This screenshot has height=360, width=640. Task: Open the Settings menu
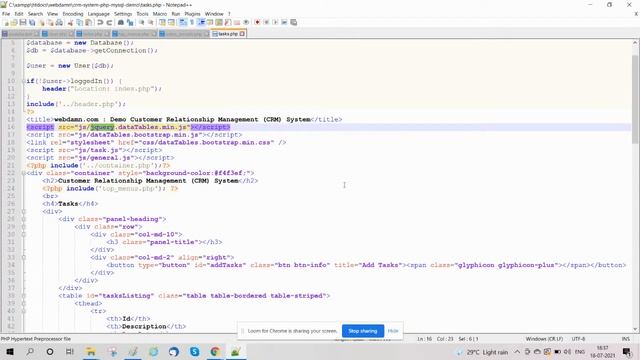click(x=123, y=14)
